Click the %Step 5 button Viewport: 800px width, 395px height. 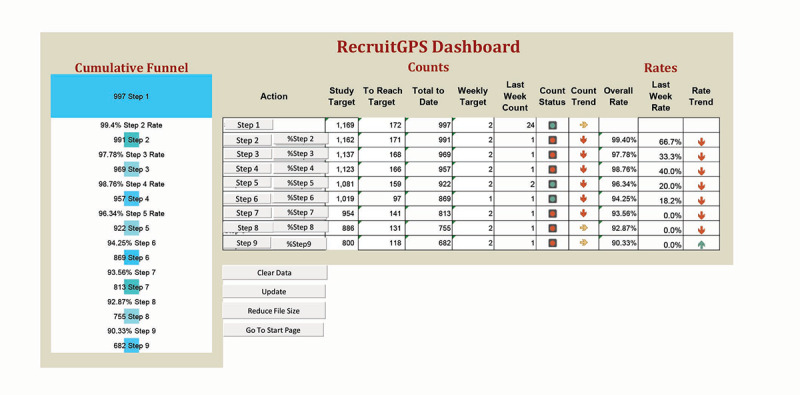click(x=301, y=183)
